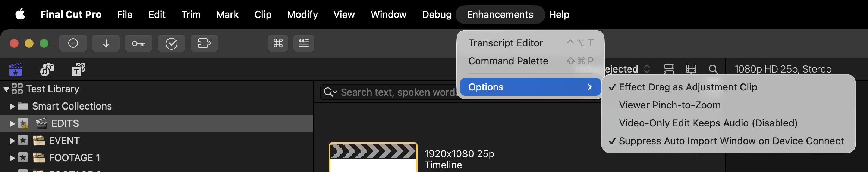Open the Extensions puzzle-piece toolbar button
868x172 pixels.
[204, 43]
